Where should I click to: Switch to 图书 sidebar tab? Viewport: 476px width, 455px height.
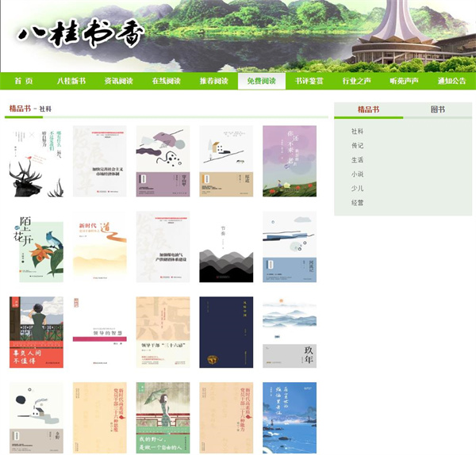pyautogui.click(x=437, y=110)
